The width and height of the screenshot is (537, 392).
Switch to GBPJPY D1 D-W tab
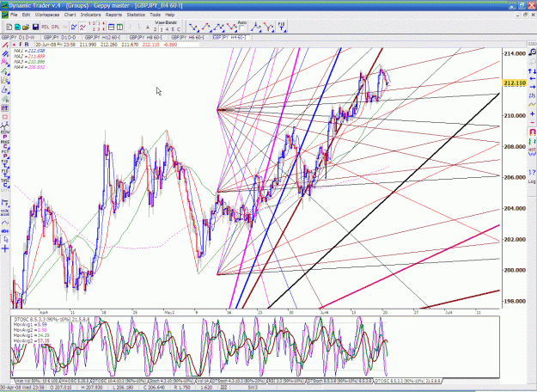pyautogui.click(x=20, y=37)
